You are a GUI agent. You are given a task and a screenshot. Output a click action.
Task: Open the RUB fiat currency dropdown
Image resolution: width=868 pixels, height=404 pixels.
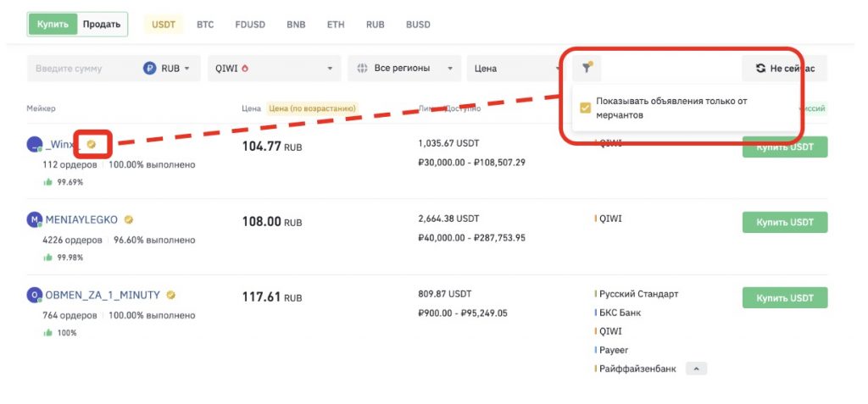coord(167,69)
